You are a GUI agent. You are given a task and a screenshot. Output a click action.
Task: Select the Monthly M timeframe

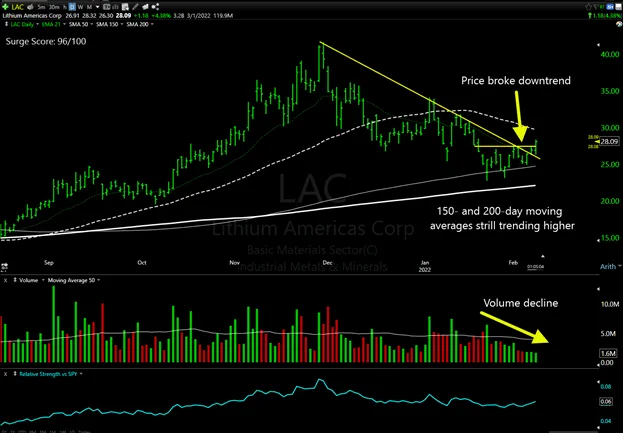pyautogui.click(x=89, y=7)
